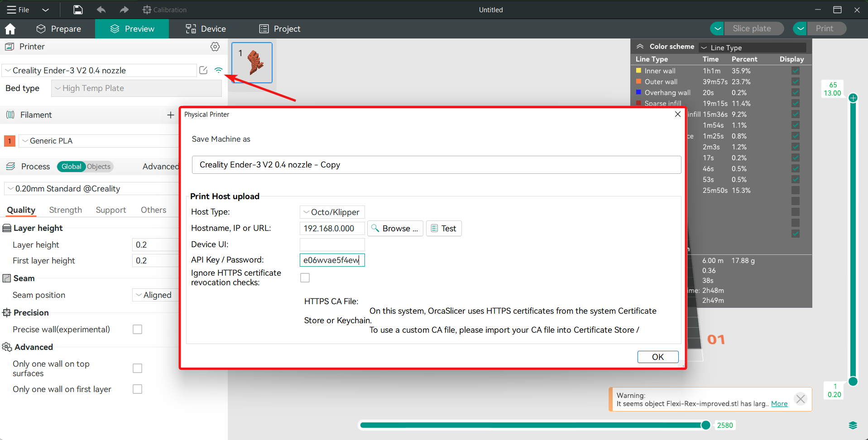
Task: Switch to the Prepare tab
Action: (59, 29)
